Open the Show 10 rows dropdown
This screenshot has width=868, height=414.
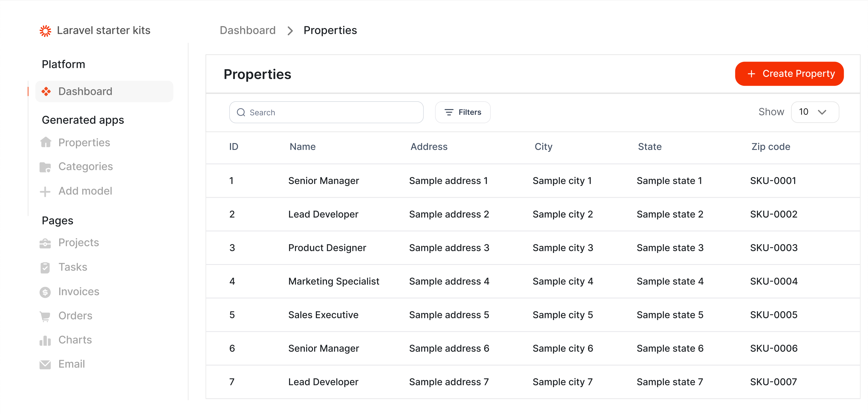(815, 112)
